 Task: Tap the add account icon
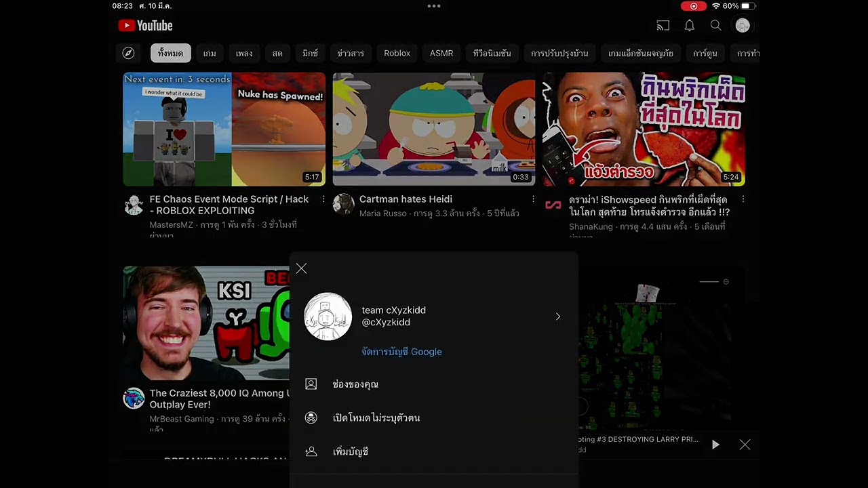pyautogui.click(x=311, y=451)
